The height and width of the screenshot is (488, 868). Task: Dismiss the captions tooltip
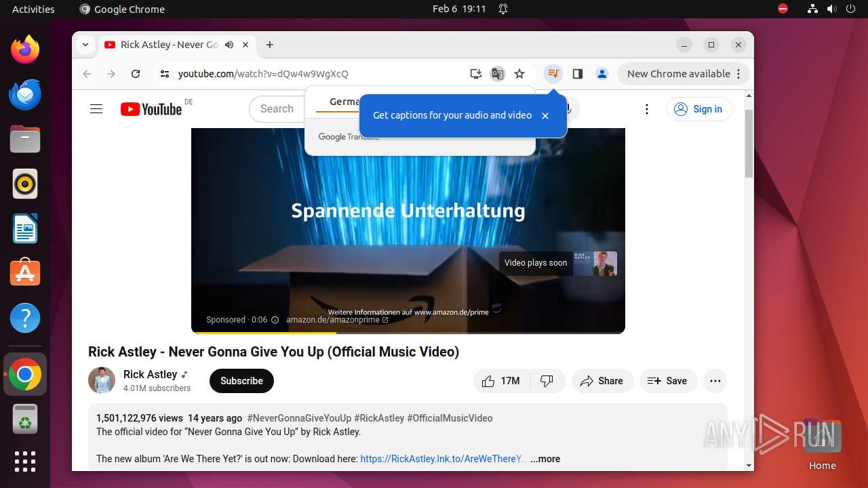tap(545, 116)
